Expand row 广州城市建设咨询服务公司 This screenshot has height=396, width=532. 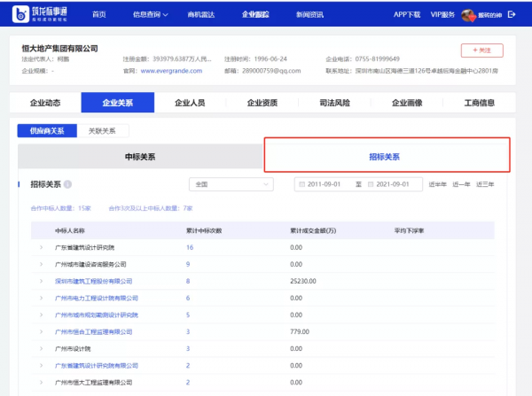click(41, 265)
